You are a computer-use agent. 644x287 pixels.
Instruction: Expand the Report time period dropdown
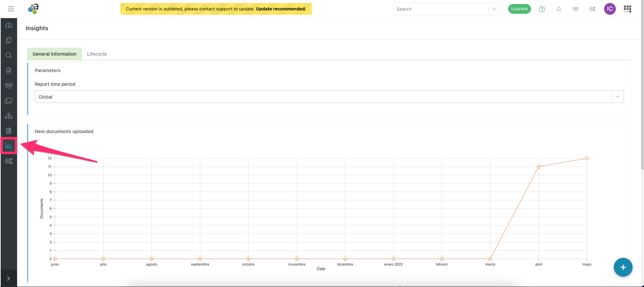click(x=617, y=97)
